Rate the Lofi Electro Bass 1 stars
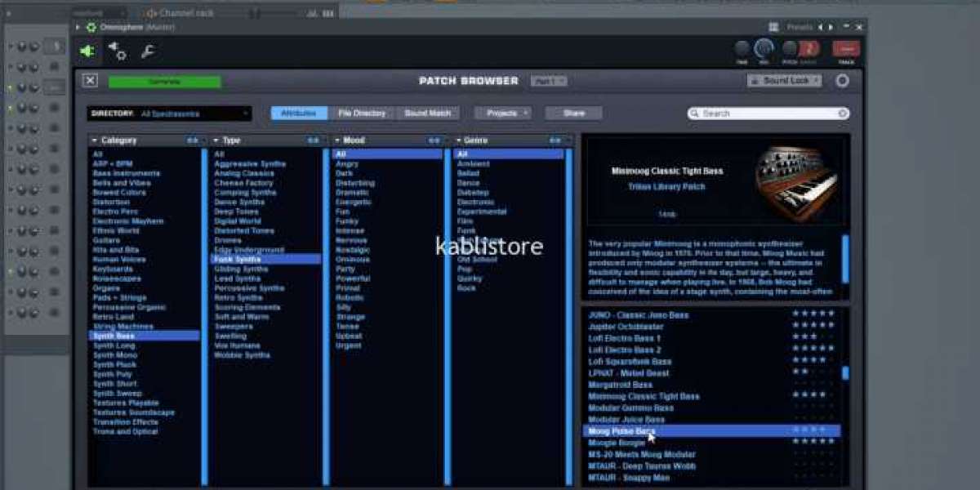980x490 pixels. (x=813, y=336)
